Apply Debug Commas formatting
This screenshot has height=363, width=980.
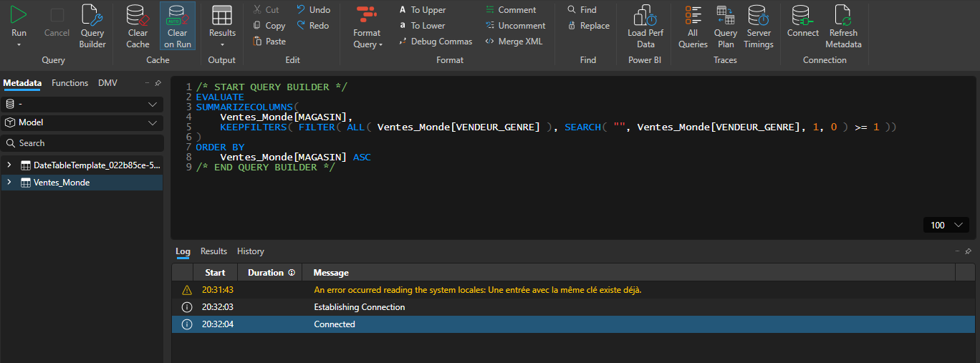[436, 42]
